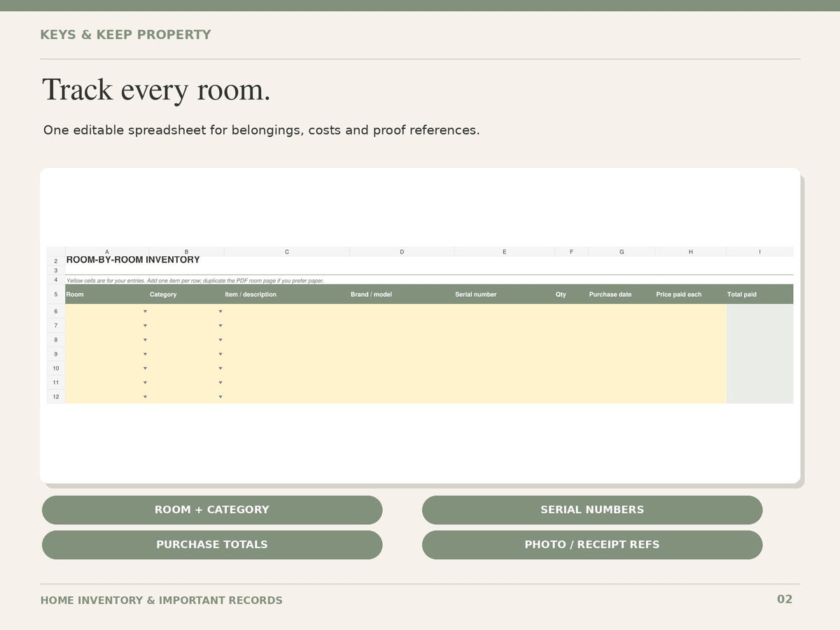Click the PURCHASE TOTALS pill button

(212, 545)
